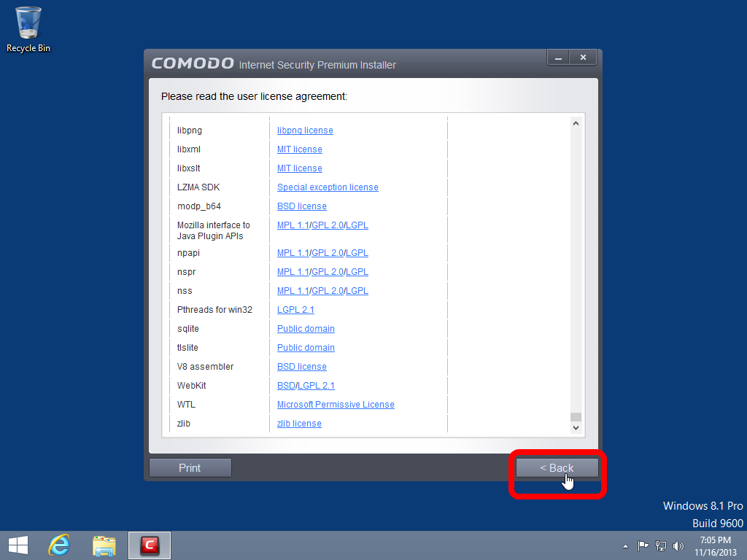Open the volume speaker tray icon
Viewport: 747px width, 560px height.
(678, 545)
